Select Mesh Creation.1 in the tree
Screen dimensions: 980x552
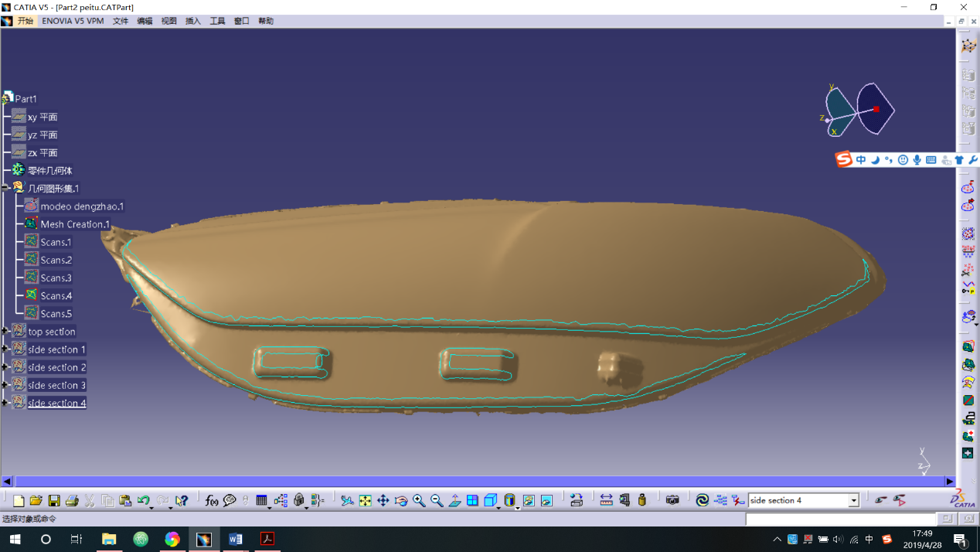74,224
